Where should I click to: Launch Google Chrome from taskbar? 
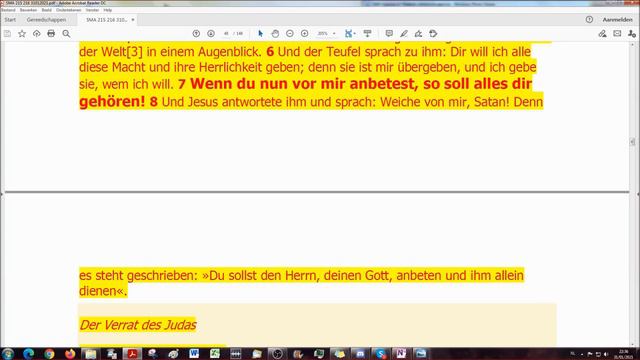(49, 353)
